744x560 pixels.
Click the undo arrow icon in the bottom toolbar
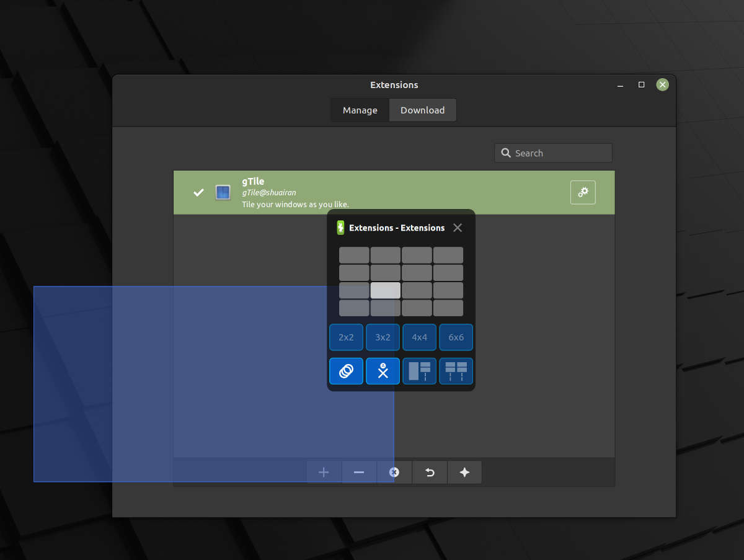tap(429, 472)
